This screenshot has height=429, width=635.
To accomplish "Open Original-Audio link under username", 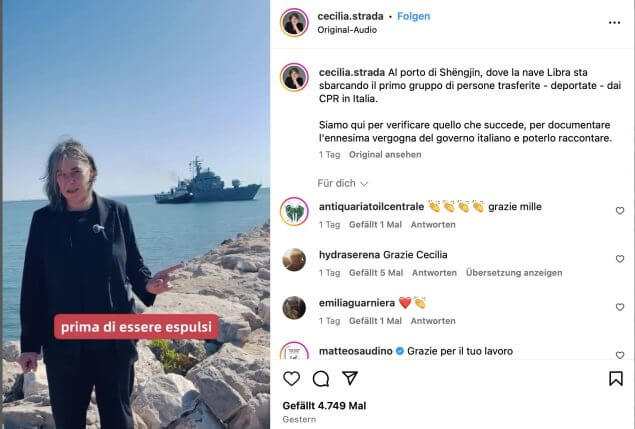I will [x=347, y=30].
